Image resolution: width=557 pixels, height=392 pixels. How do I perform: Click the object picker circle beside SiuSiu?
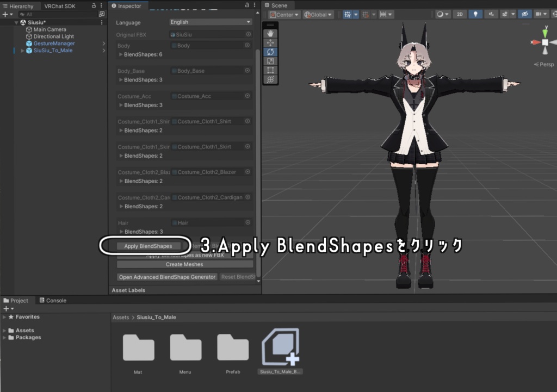[248, 34]
